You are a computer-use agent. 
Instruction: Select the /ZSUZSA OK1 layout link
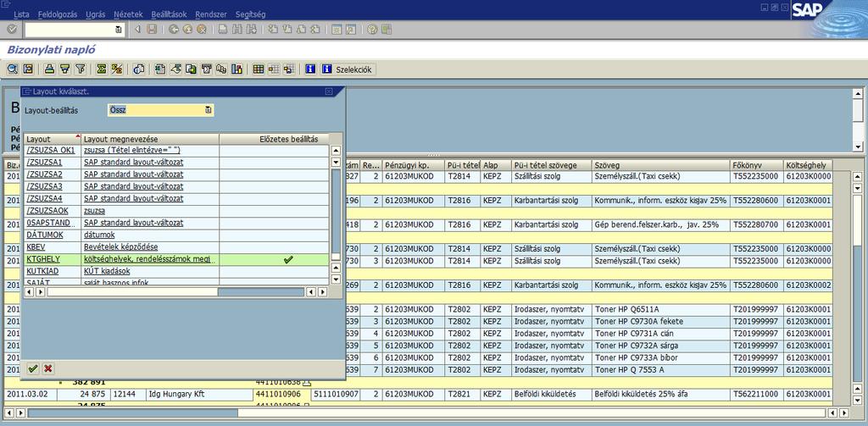tap(50, 150)
